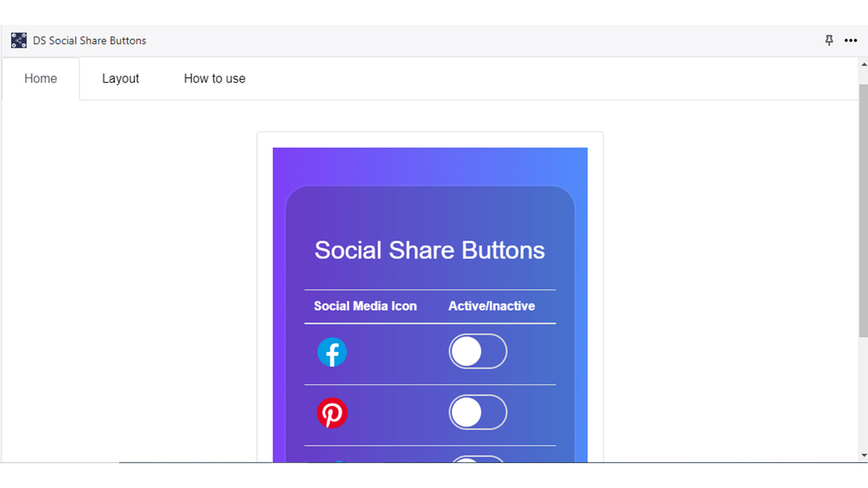Click the Active/Inactive column header
The image size is (868, 488).
pos(491,306)
